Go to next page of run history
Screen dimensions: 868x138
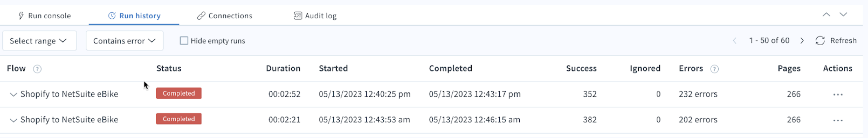coord(802,41)
